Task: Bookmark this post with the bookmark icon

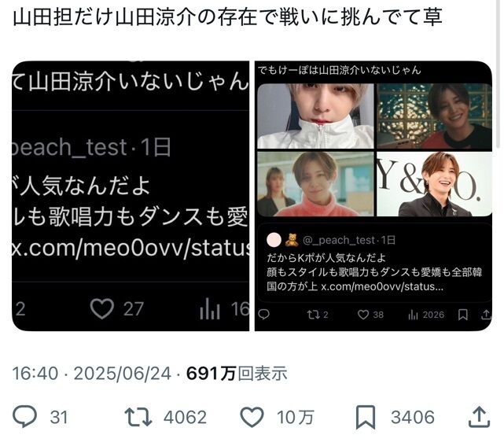Action: (x=366, y=417)
